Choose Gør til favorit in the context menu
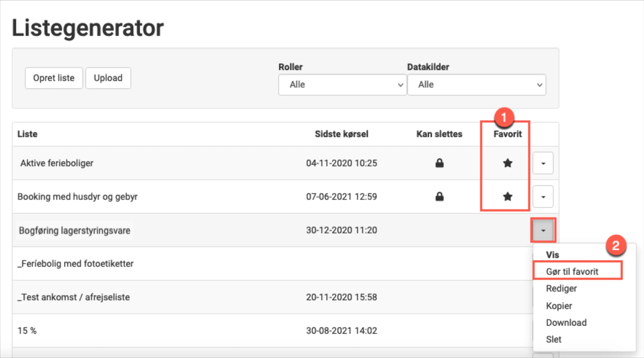This screenshot has width=644, height=358. click(572, 271)
